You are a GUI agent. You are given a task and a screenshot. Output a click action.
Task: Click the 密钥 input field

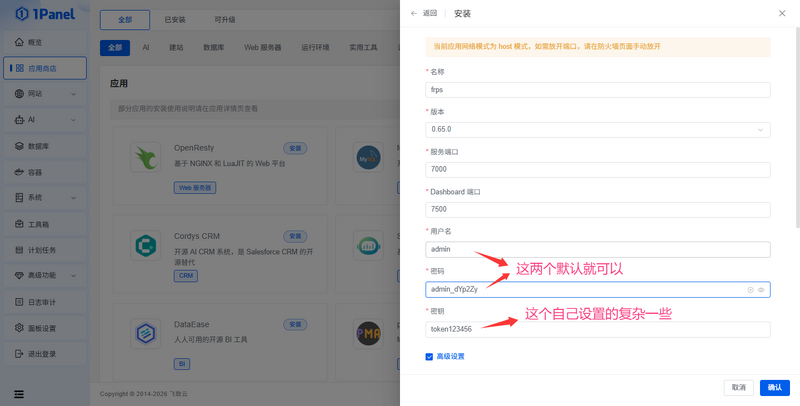pos(597,329)
